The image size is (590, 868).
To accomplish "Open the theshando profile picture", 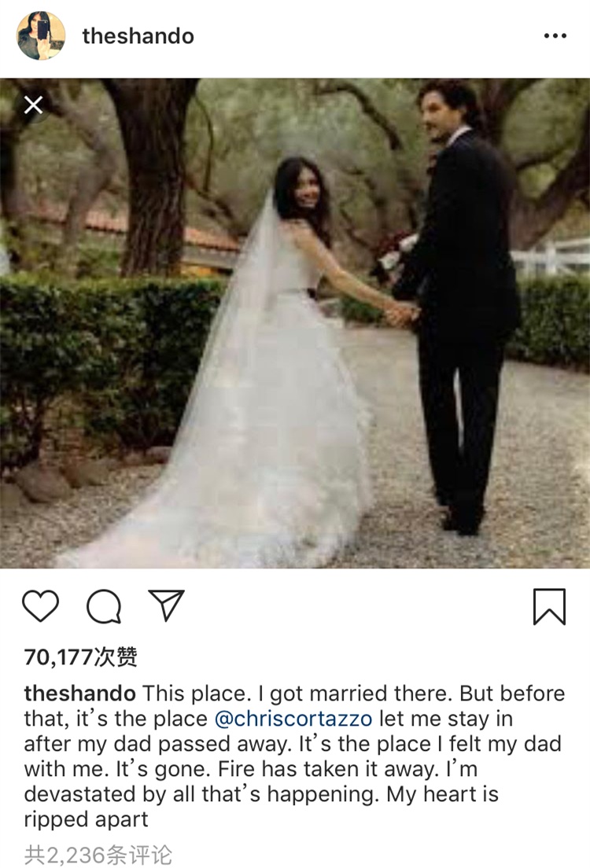I will [x=41, y=35].
